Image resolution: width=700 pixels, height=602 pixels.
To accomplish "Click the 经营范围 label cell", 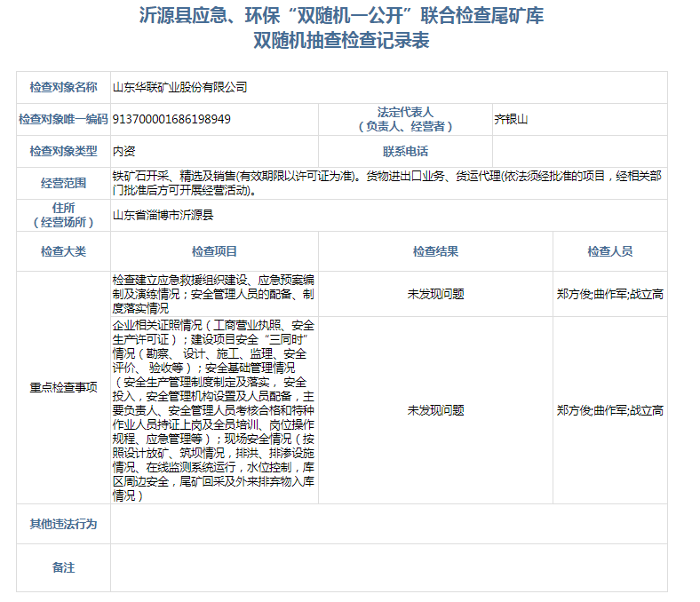I will tap(63, 183).
